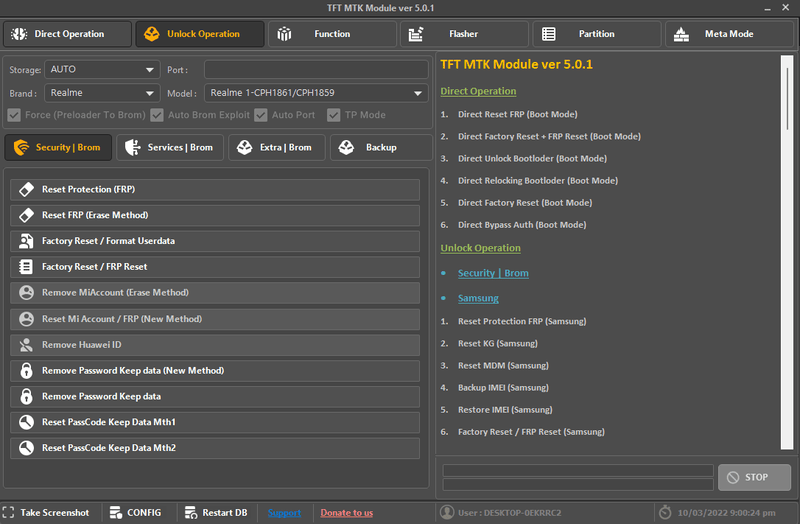Click the Direct Operation gear icon
The image size is (800, 524).
(19, 34)
